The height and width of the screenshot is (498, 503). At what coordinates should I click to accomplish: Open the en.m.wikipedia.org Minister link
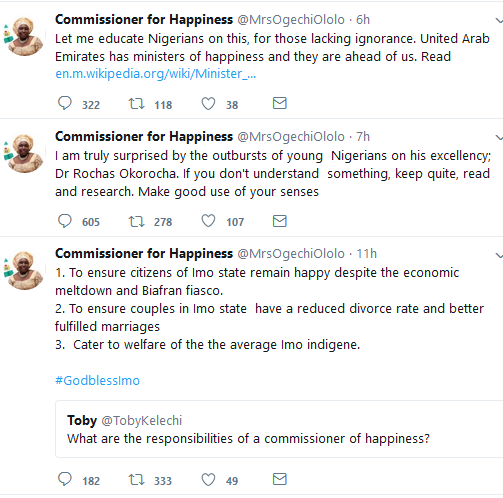(x=155, y=74)
